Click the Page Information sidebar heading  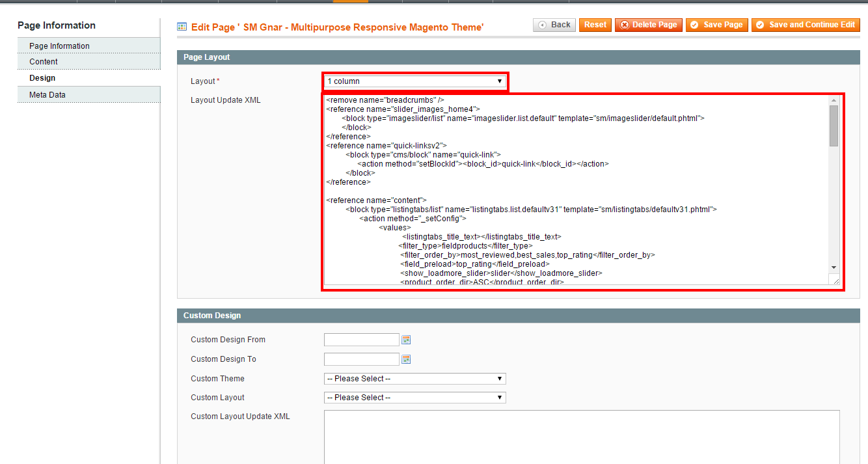(57, 25)
